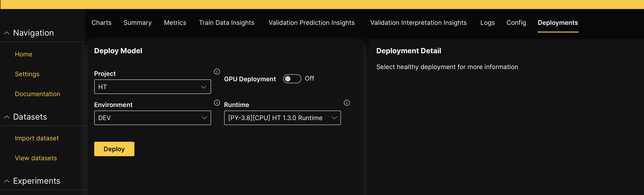This screenshot has height=195, width=644.
Task: Collapse the Experiments sidebar section
Action: click(7, 181)
